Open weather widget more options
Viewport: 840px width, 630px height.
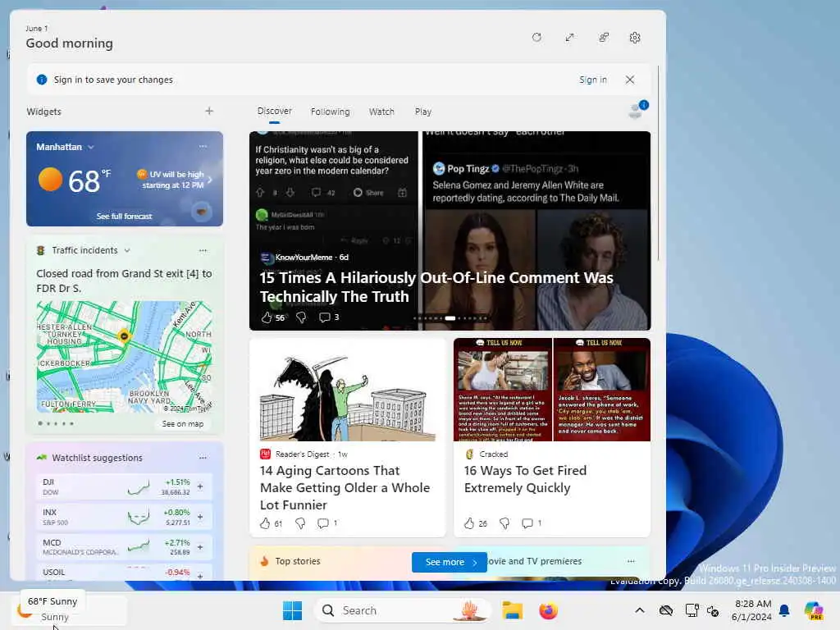[x=203, y=146]
